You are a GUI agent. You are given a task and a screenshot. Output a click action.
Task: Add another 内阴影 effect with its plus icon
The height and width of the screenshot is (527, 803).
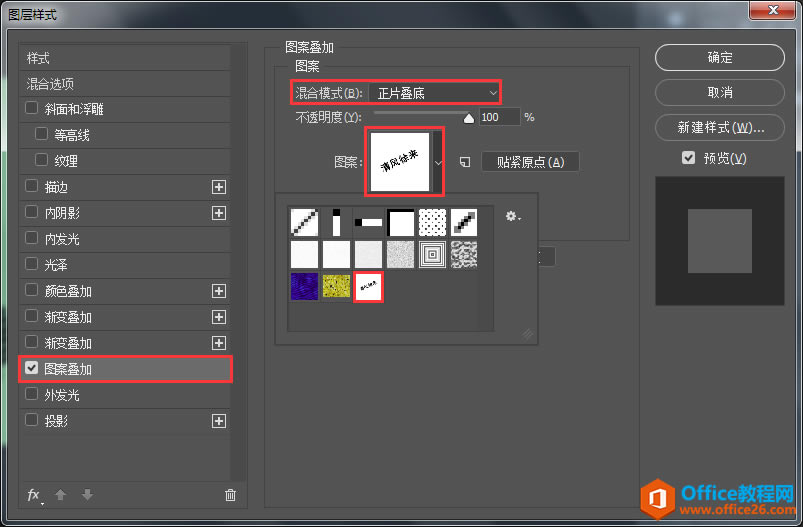coord(219,213)
